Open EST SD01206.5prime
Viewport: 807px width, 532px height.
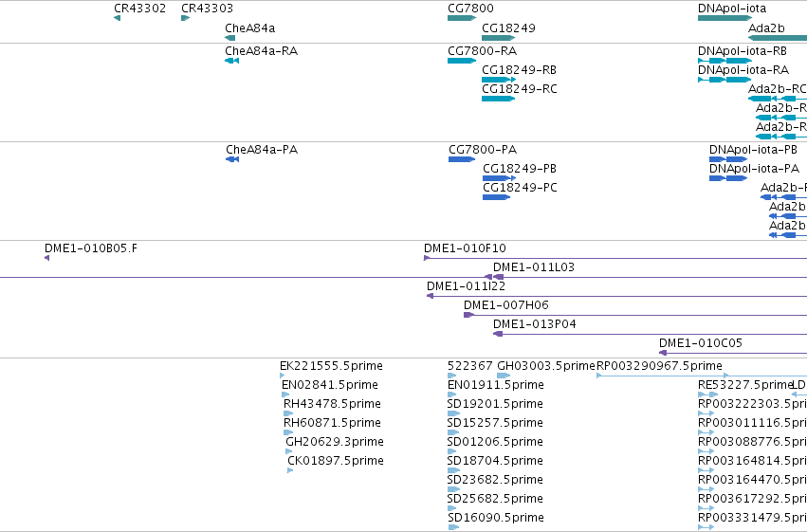495,443
